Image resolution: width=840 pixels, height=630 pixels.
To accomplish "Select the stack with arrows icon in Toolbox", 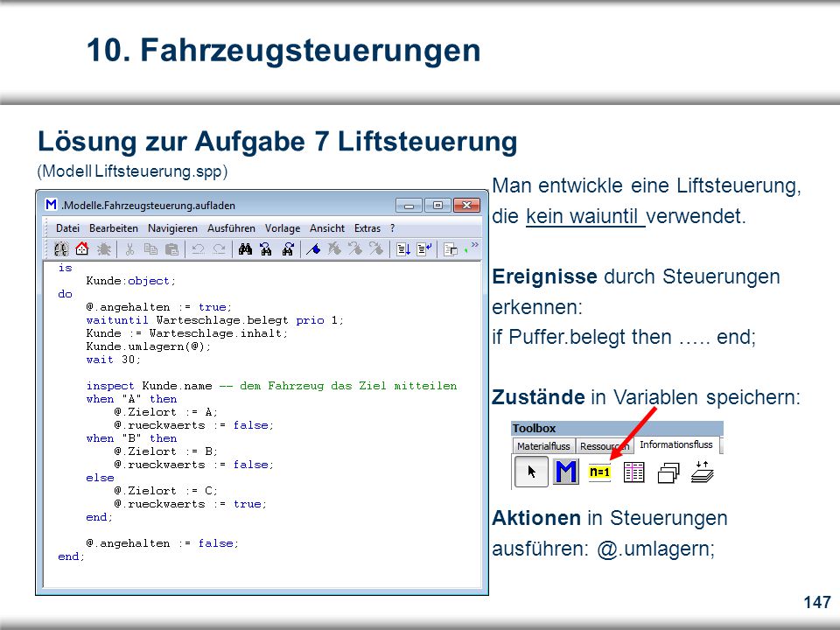I will tap(703, 472).
